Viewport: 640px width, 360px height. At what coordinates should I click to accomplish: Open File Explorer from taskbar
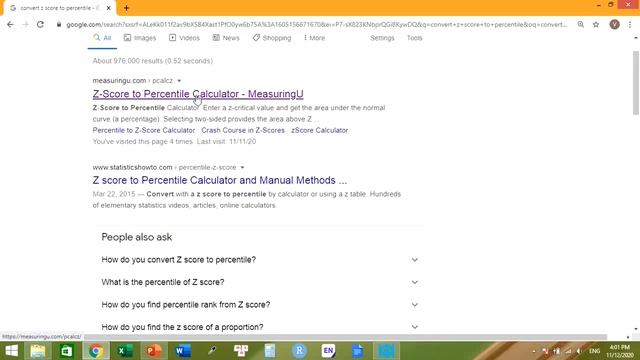point(38,351)
